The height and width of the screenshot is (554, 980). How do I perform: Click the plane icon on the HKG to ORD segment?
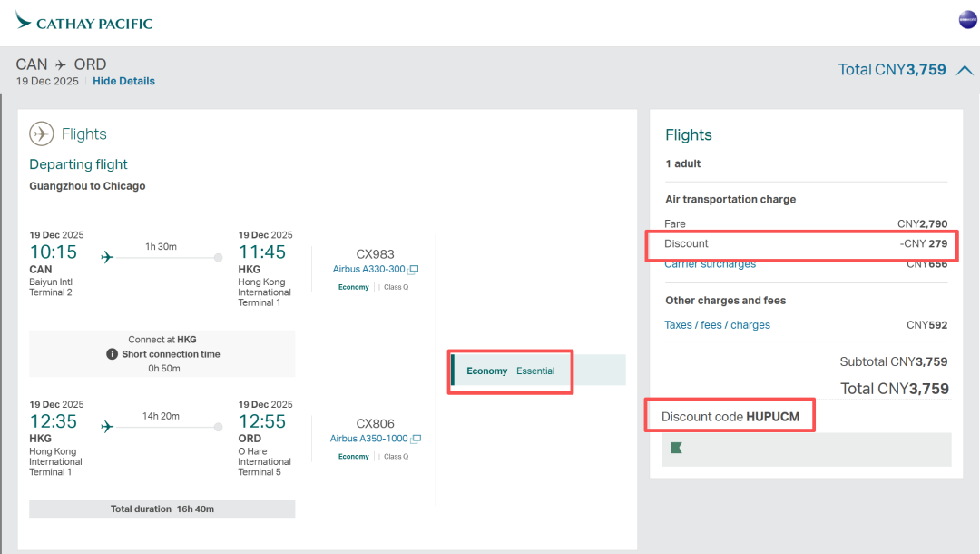(x=107, y=426)
